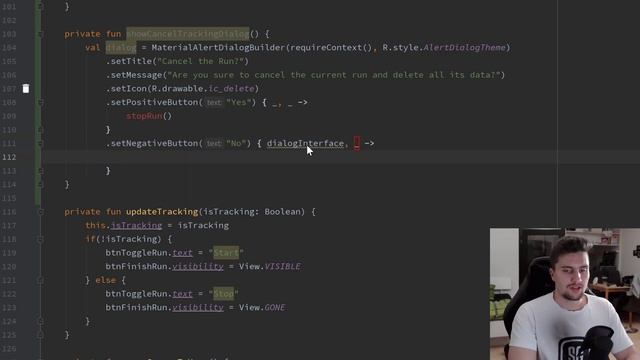Click the View.VISIBLE constant
640x360 pixels.
pyautogui.click(x=270, y=267)
